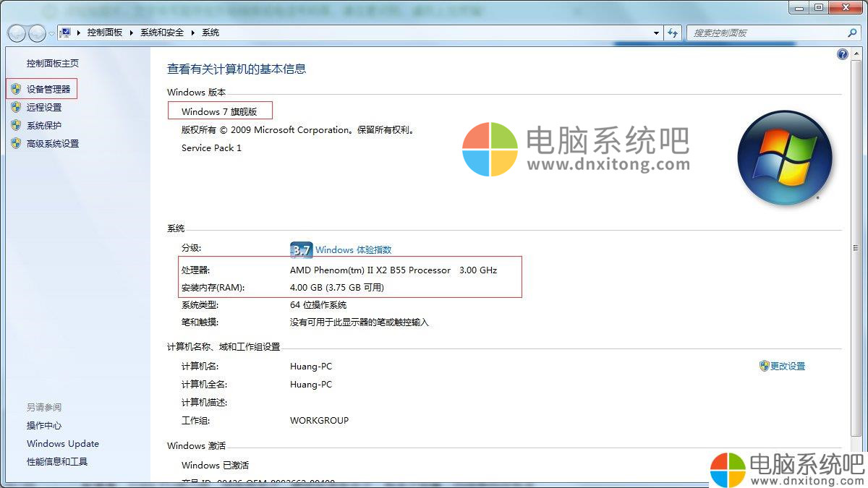Click the scrollbar up arrow
Viewport: 868px width, 488px height.
coord(858,53)
